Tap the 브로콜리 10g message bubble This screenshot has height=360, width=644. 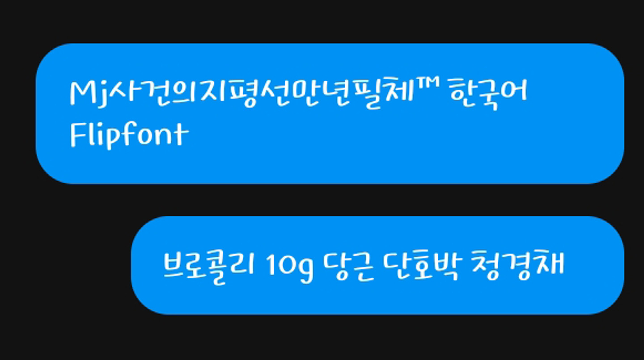coord(377,265)
